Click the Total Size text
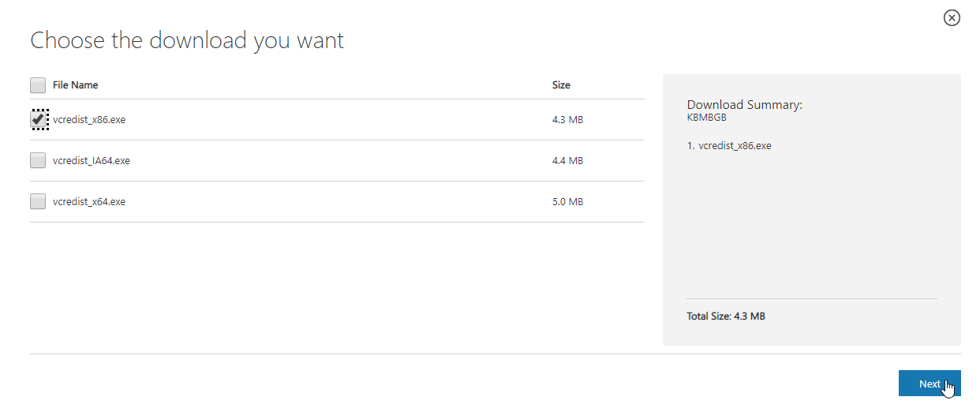Viewport: 980px width, 408px height. [726, 316]
